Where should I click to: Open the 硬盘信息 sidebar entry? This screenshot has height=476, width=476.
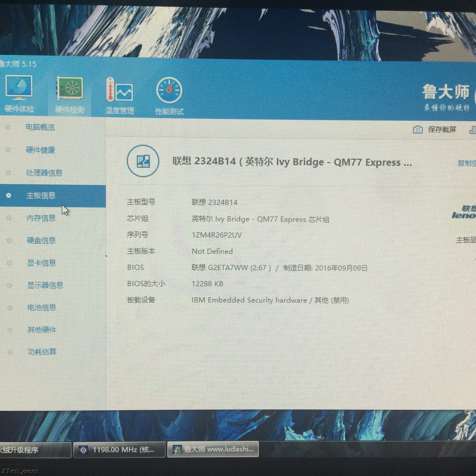[x=41, y=241]
